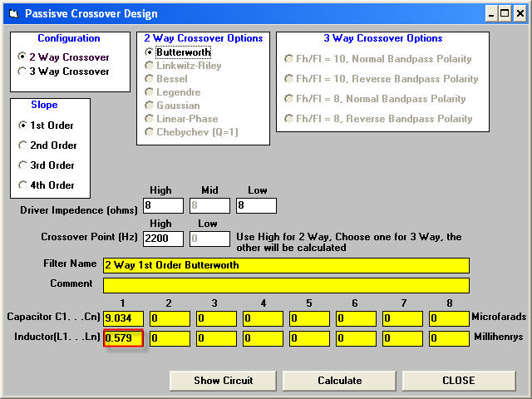
Task: Maximize the Passive Crossover Design window
Action: (x=505, y=14)
